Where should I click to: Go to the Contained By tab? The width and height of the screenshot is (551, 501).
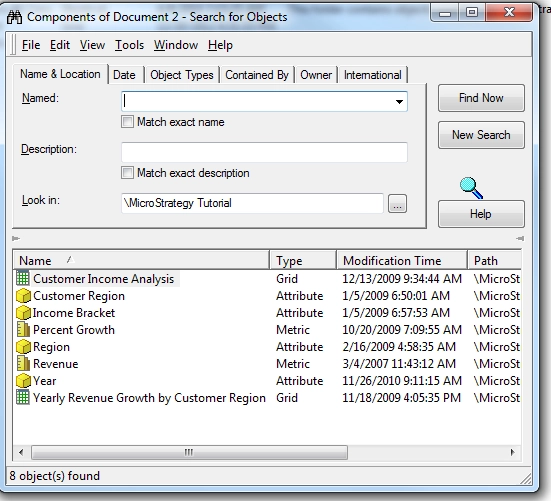[x=257, y=75]
